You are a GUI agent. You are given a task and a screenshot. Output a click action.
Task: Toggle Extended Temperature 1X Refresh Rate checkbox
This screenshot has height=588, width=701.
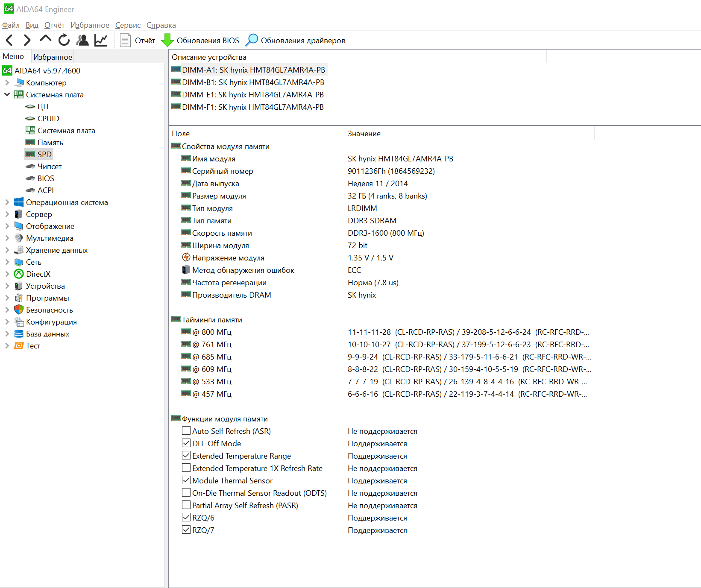pos(186,468)
